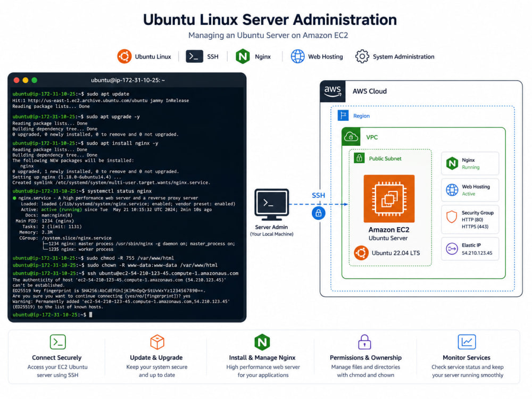Viewport: 532px width, 399px height.
Task: Click the 'VPC' label
Action: (x=372, y=137)
